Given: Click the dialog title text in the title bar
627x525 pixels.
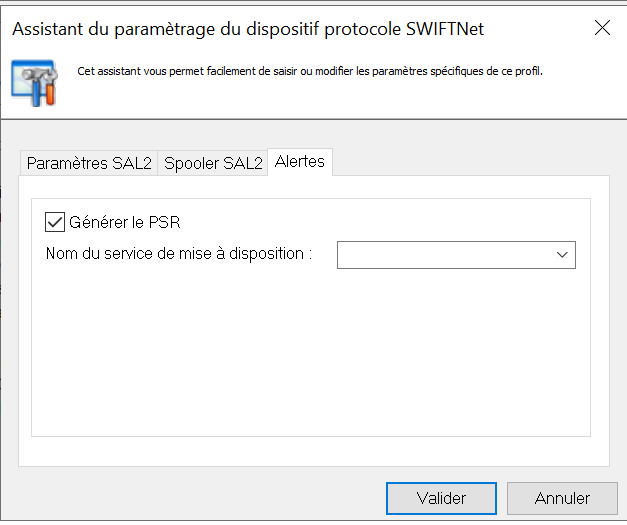Looking at the screenshot, I should click(x=248, y=29).
